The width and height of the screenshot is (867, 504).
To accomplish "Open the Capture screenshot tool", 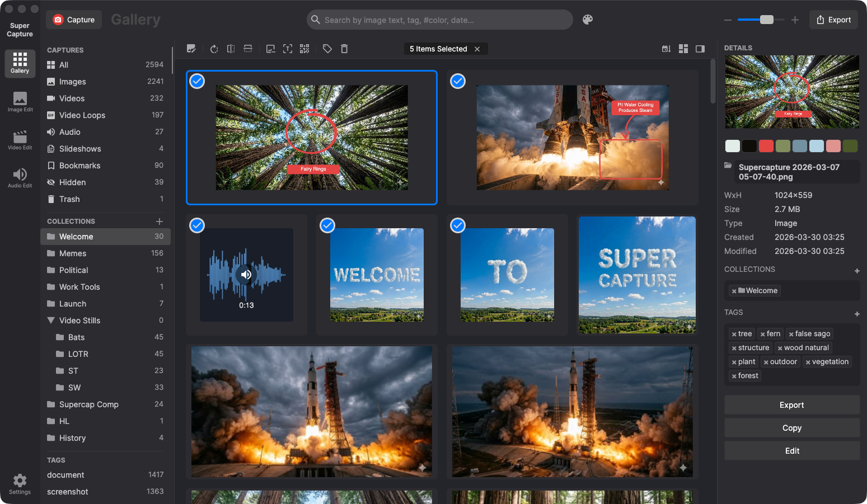I will (x=73, y=19).
